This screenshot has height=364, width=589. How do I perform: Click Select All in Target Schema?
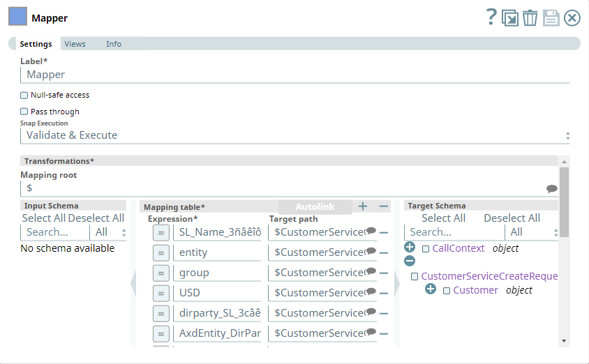point(443,218)
